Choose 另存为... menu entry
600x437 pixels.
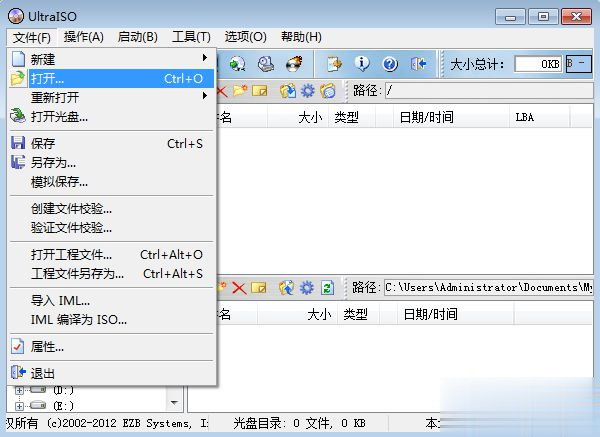click(x=111, y=163)
